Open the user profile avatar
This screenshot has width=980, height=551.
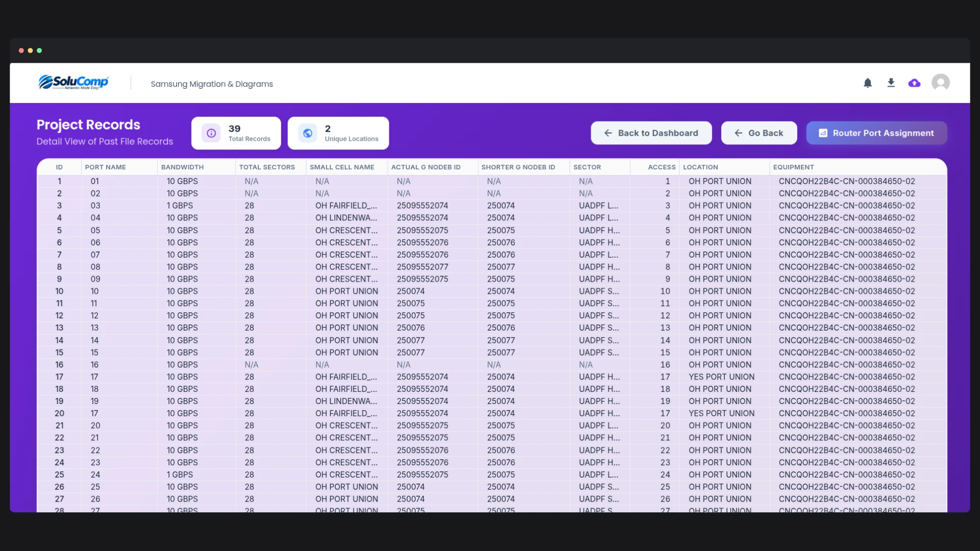pyautogui.click(x=941, y=82)
